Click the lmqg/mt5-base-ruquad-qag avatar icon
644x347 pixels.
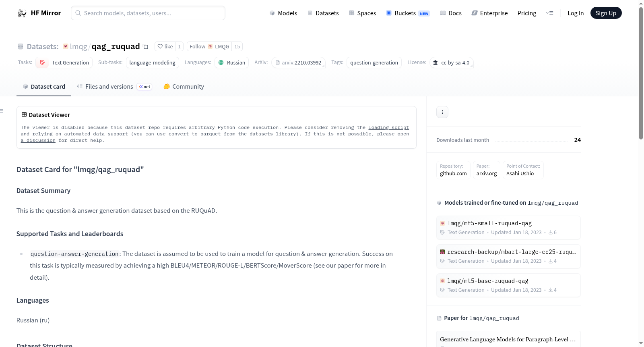tap(442, 281)
